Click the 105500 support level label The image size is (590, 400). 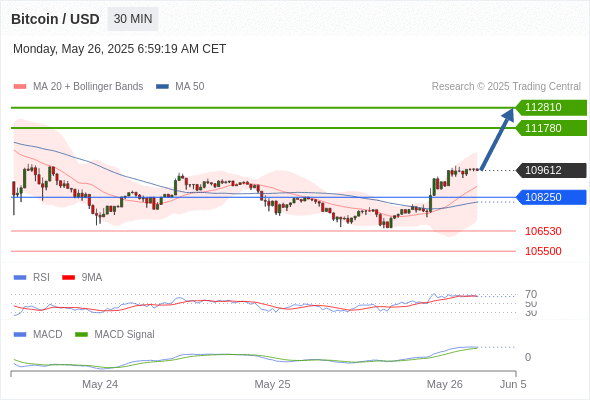tap(543, 251)
